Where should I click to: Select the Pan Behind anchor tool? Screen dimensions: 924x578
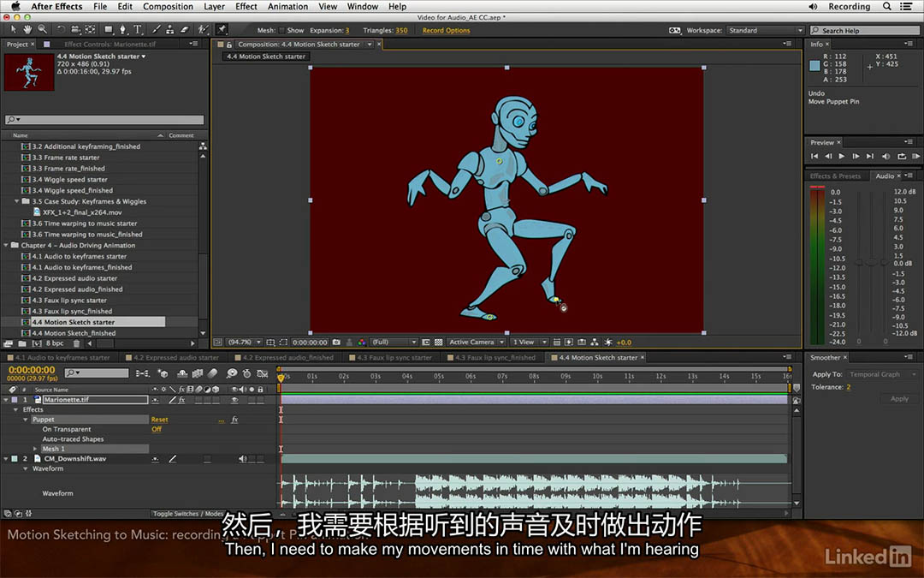pyautogui.click(x=90, y=29)
